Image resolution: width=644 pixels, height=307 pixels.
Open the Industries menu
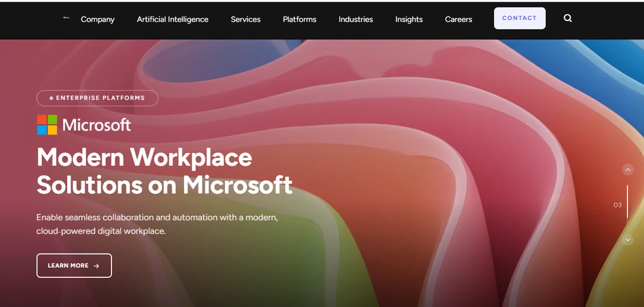(356, 19)
